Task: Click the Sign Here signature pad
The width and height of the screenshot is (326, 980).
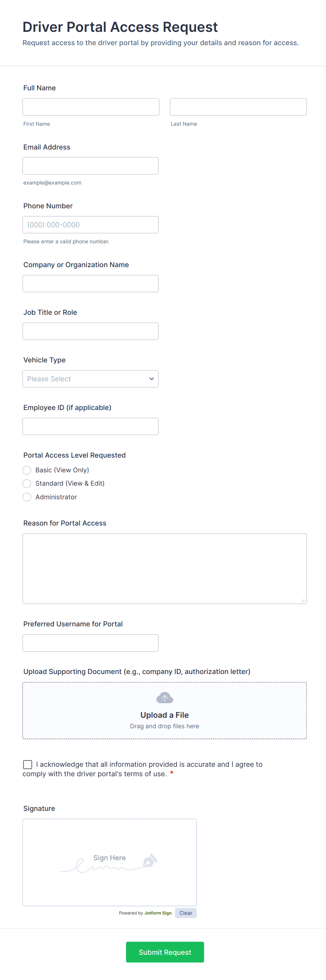Action: tap(109, 862)
